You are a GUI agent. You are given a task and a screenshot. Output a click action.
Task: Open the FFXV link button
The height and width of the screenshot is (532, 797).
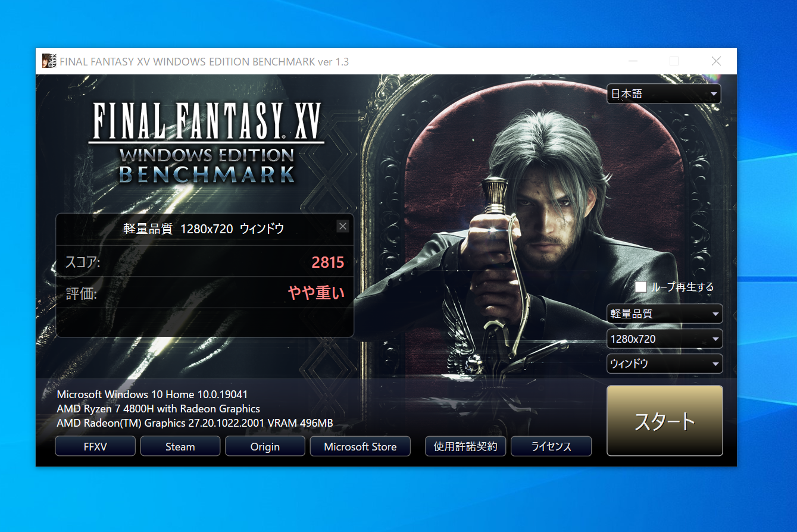point(95,446)
